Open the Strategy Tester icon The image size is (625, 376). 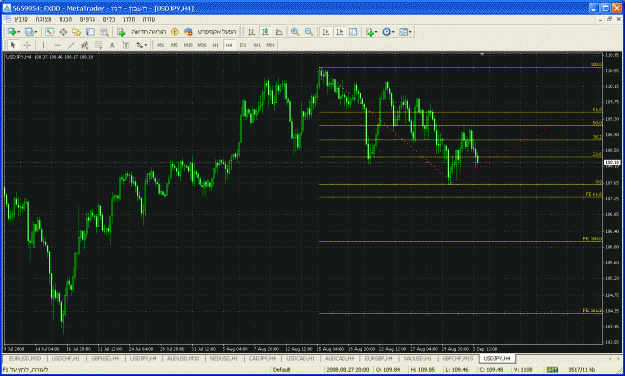[104, 32]
